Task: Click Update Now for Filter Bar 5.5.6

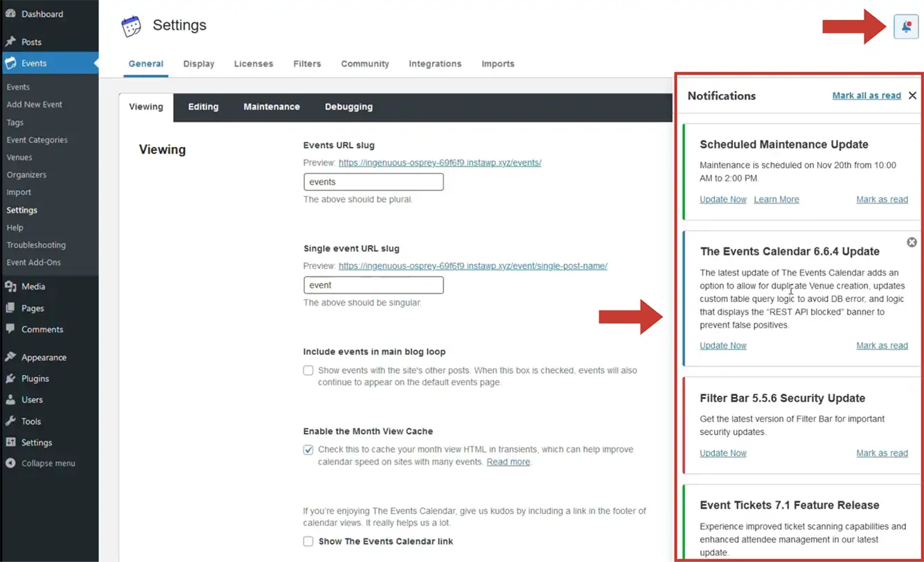Action: (x=722, y=453)
